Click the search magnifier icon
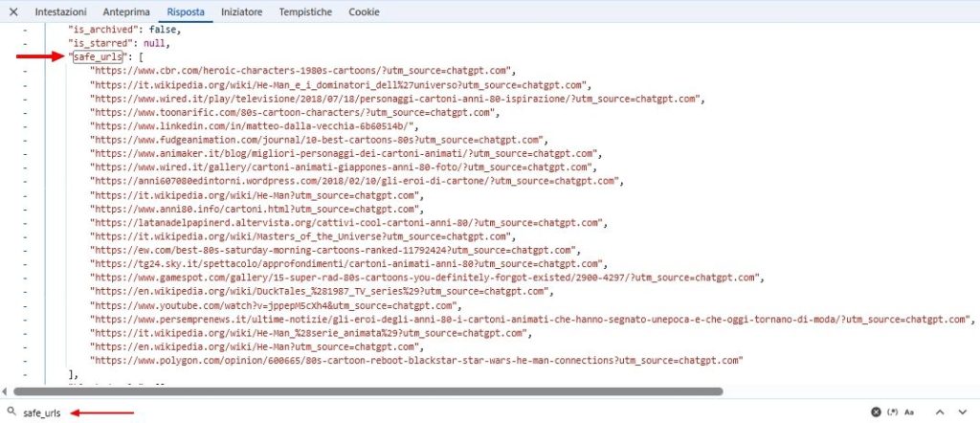 (x=11, y=412)
